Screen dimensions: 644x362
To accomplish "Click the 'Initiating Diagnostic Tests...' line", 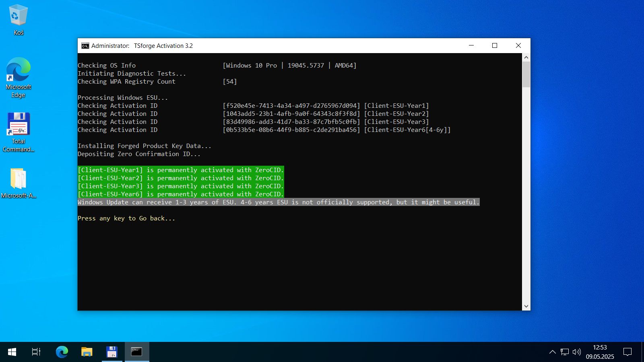I will [x=132, y=74].
